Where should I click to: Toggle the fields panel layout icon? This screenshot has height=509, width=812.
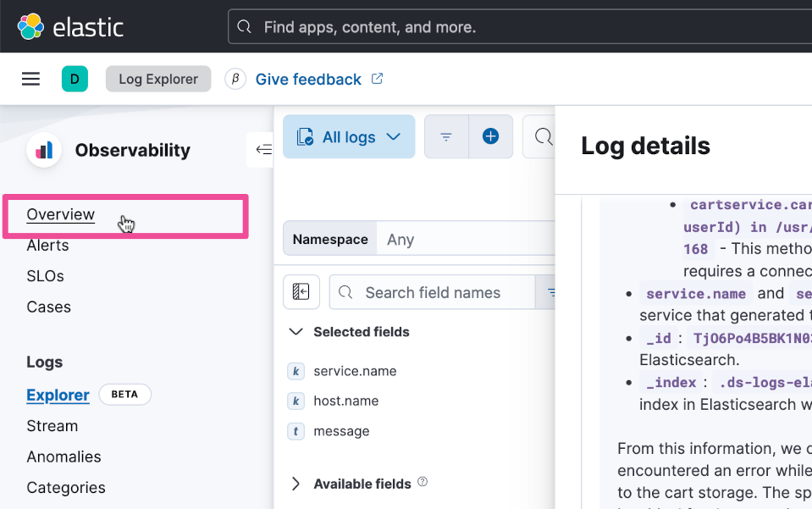[301, 291]
